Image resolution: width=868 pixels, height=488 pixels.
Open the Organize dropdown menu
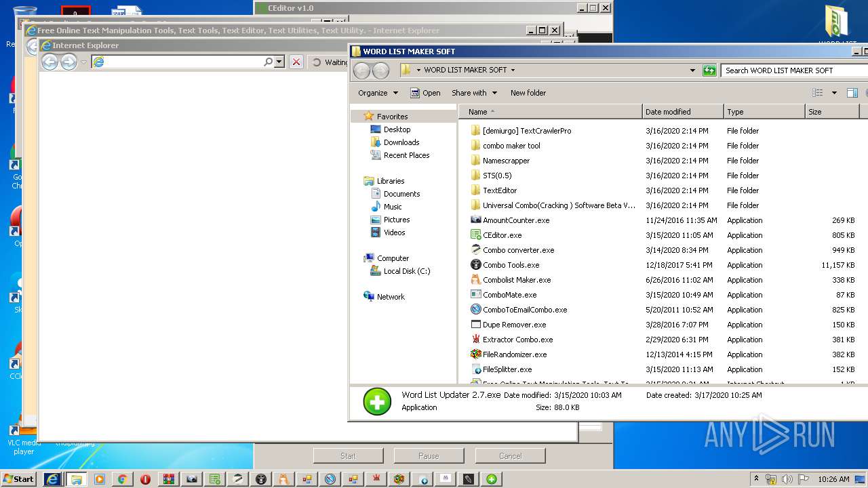point(378,93)
